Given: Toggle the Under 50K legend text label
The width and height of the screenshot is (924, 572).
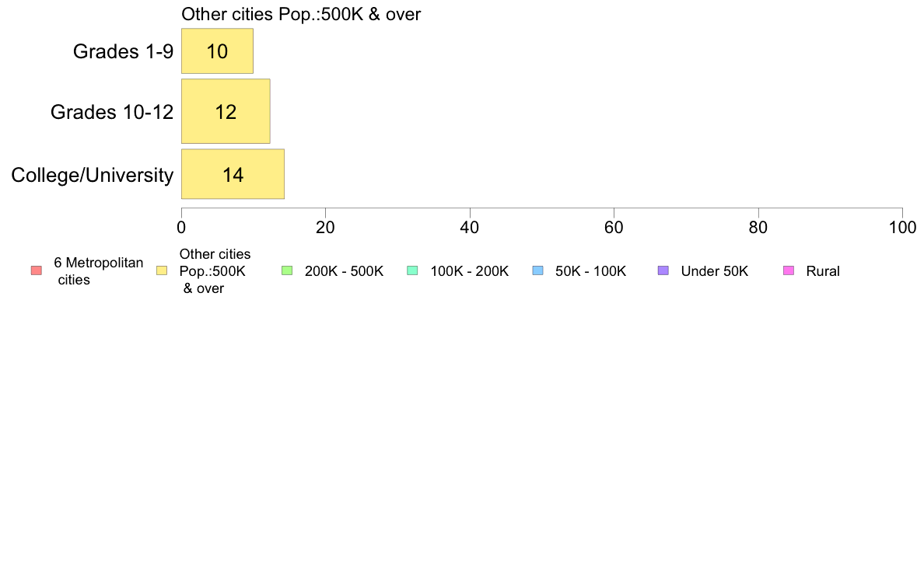Looking at the screenshot, I should coord(714,271).
